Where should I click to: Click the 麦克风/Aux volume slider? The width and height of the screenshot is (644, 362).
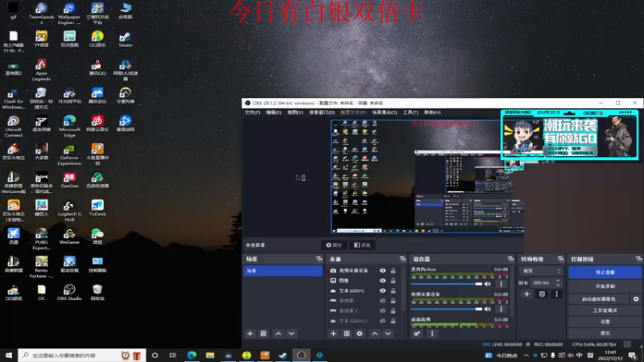(447, 284)
